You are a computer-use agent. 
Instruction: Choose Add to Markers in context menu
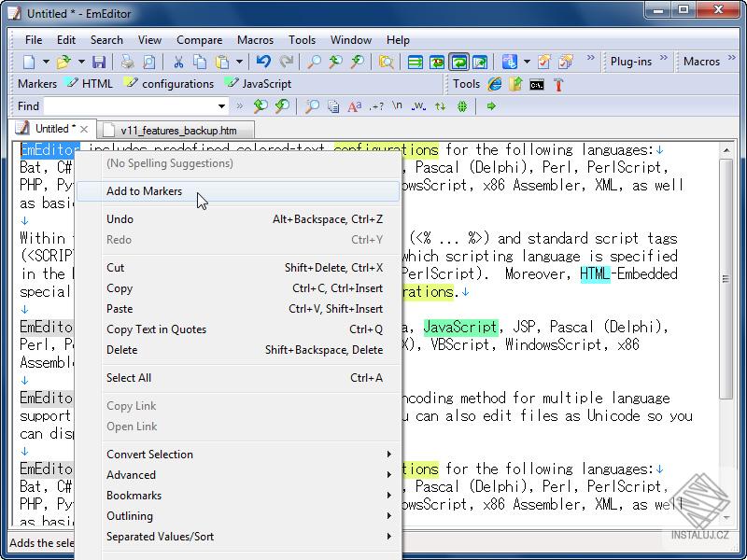pos(145,191)
